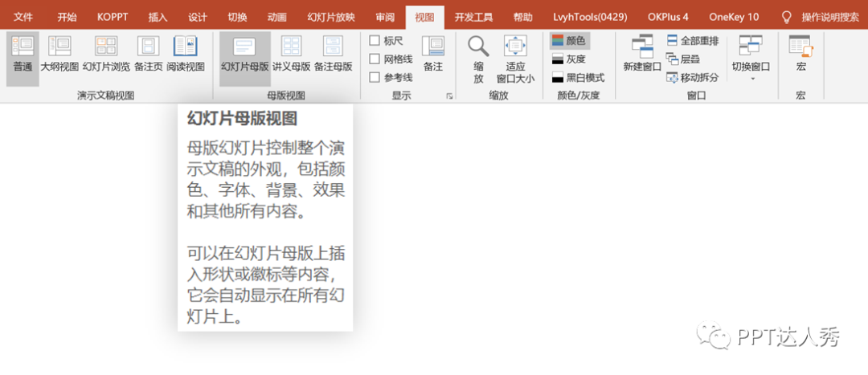Viewport: 868px width, 375px height.
Task: Select 黑白模式 black and white mode
Action: [x=579, y=77]
